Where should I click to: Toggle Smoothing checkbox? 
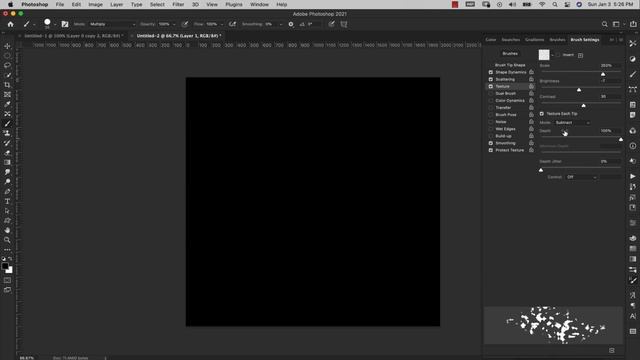click(x=491, y=143)
